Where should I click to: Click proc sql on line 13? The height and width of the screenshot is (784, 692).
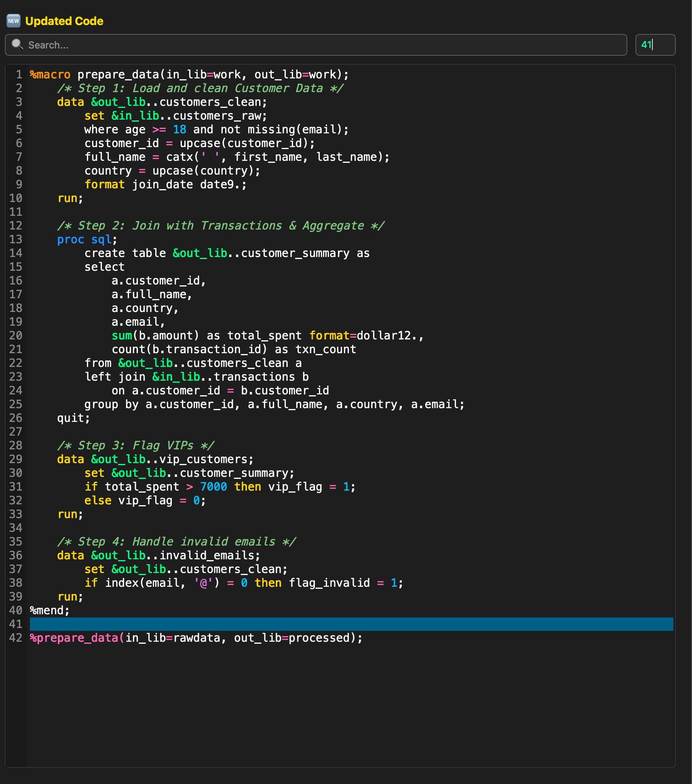[85, 239]
